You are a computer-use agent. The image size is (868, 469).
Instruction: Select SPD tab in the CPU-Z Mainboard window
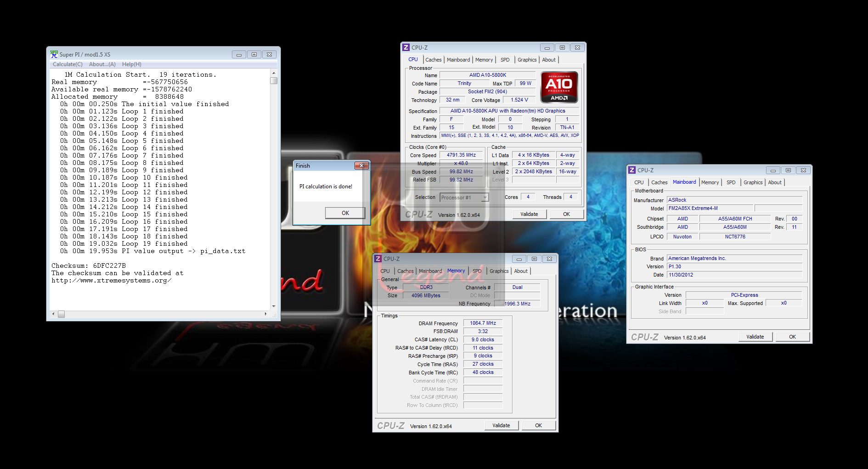coord(731,182)
